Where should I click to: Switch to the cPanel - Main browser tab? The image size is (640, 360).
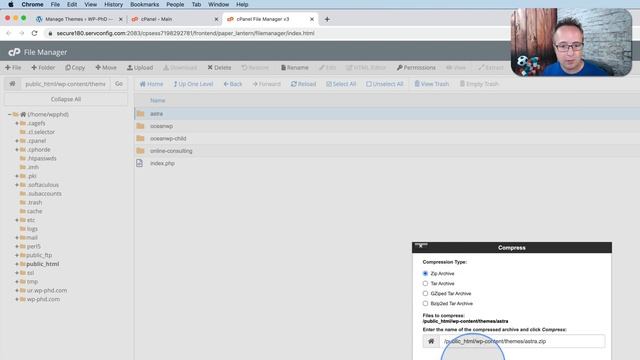[x=174, y=19]
